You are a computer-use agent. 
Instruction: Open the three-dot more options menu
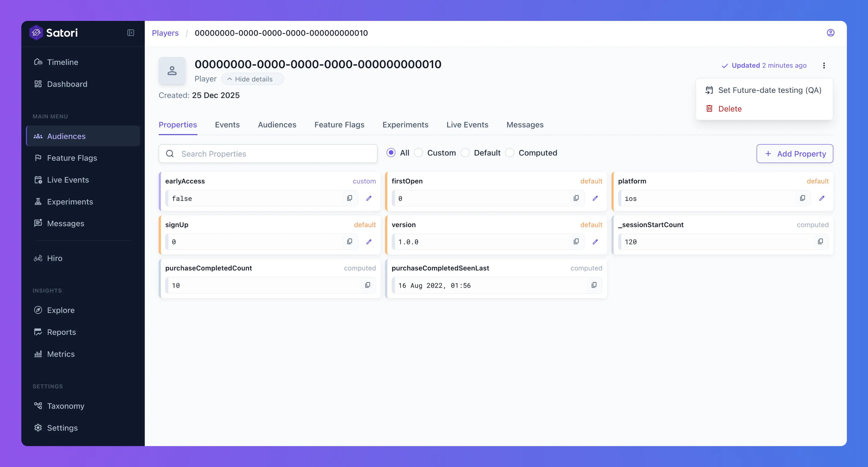tap(824, 65)
